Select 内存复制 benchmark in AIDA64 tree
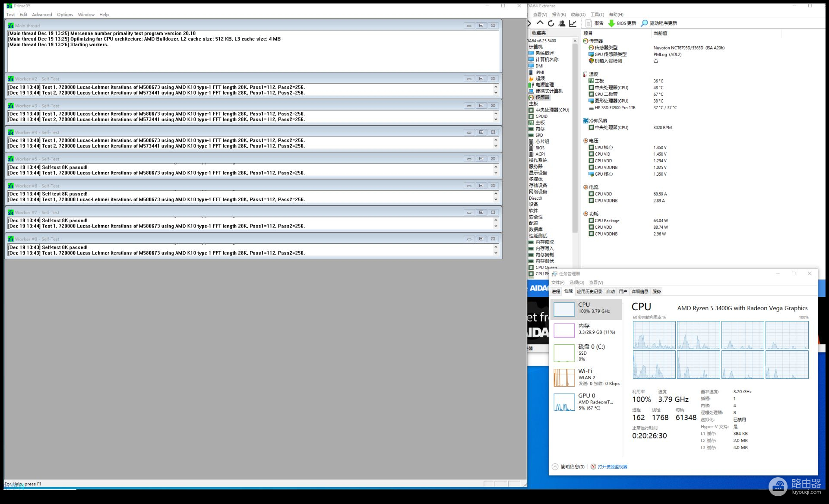Image resolution: width=829 pixels, height=504 pixels. point(544,255)
